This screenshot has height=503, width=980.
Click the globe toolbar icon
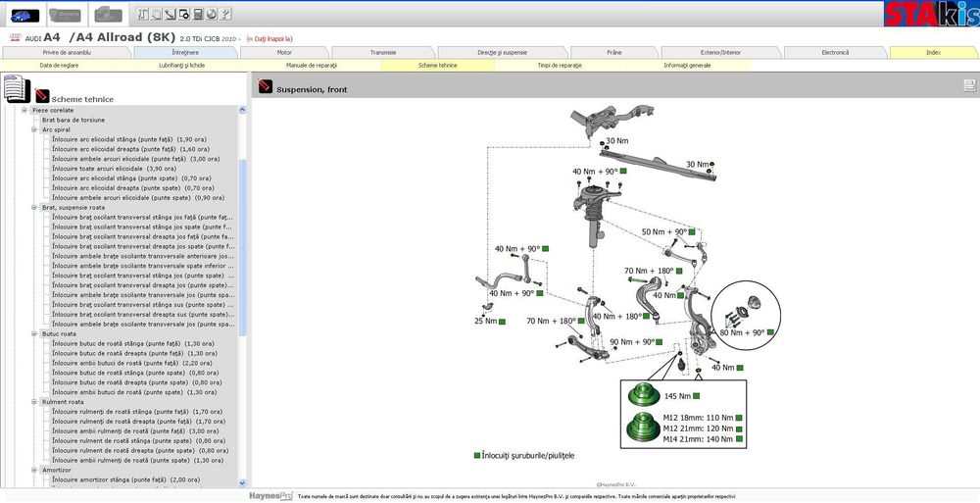212,14
